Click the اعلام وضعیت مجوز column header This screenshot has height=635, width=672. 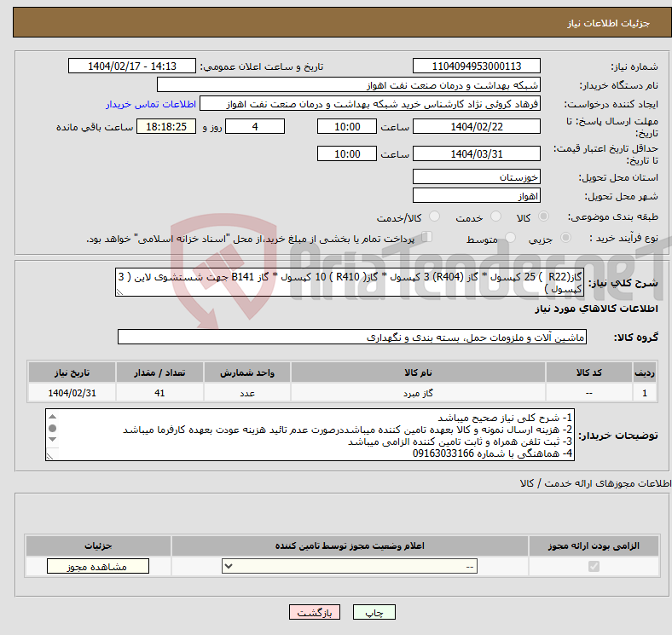350,546
